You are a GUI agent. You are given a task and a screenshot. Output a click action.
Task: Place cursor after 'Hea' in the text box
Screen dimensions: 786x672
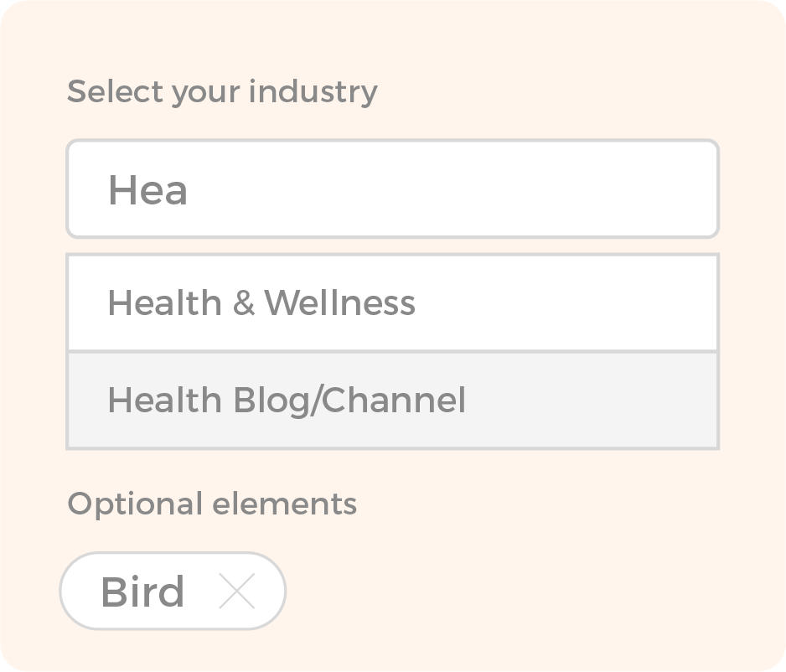tap(190, 190)
